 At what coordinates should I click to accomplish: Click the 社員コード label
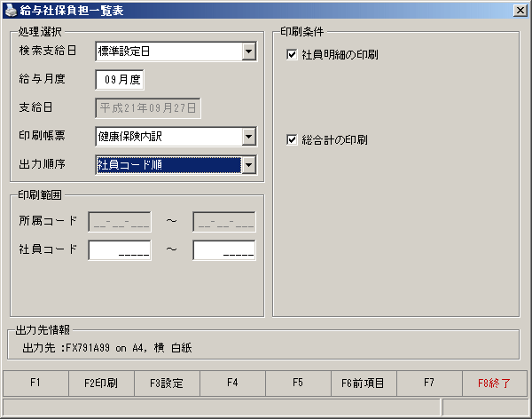(48, 249)
